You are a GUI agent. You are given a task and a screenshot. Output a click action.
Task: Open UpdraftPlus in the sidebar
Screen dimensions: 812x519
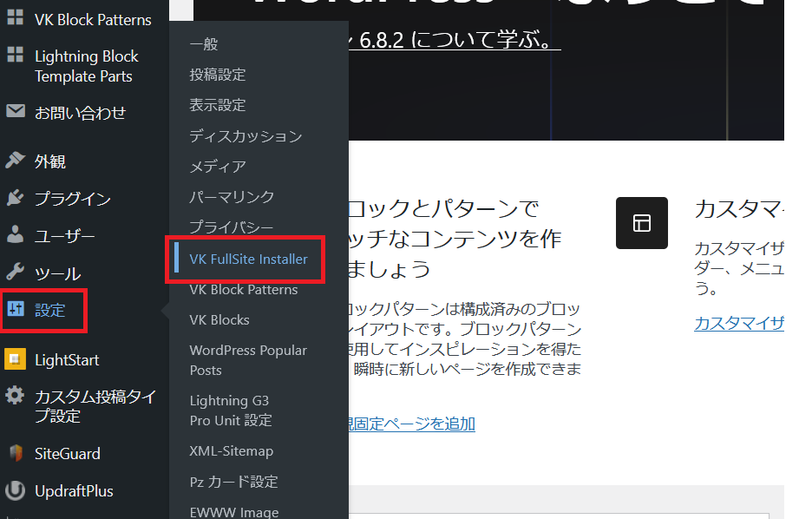74,491
